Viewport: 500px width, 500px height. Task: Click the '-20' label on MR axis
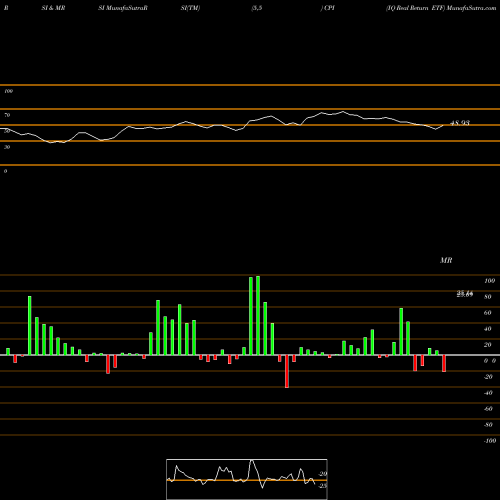pyautogui.click(x=488, y=377)
